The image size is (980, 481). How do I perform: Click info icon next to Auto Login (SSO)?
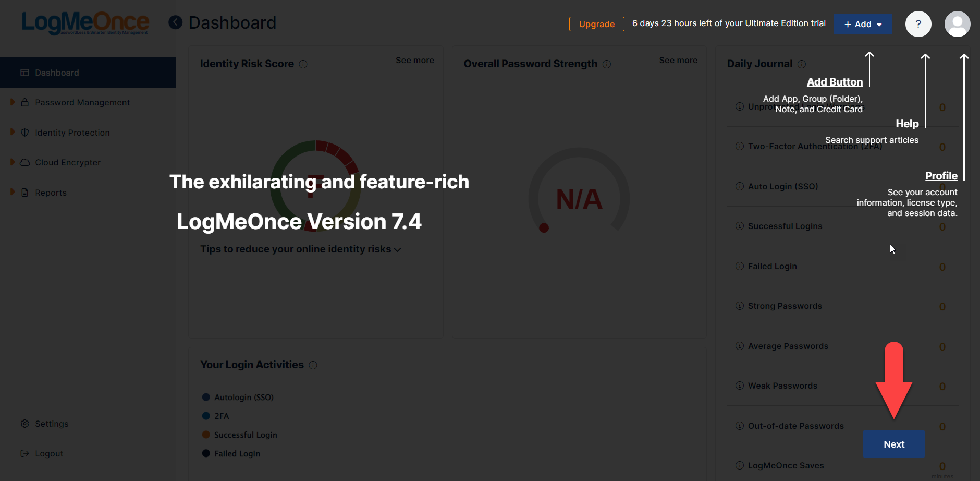point(739,186)
